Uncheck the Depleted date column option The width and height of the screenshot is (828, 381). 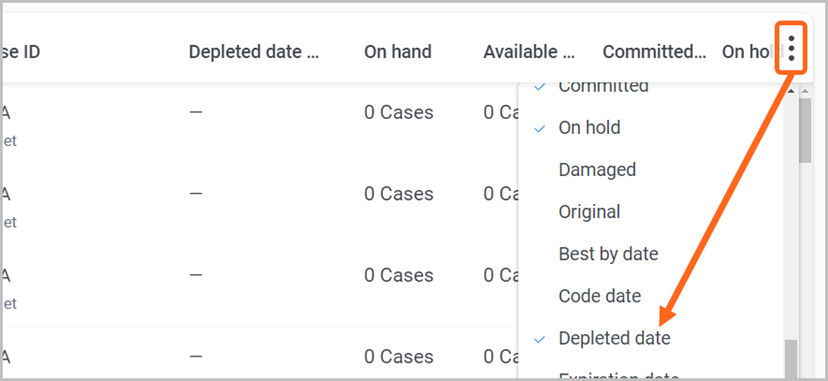(614, 338)
